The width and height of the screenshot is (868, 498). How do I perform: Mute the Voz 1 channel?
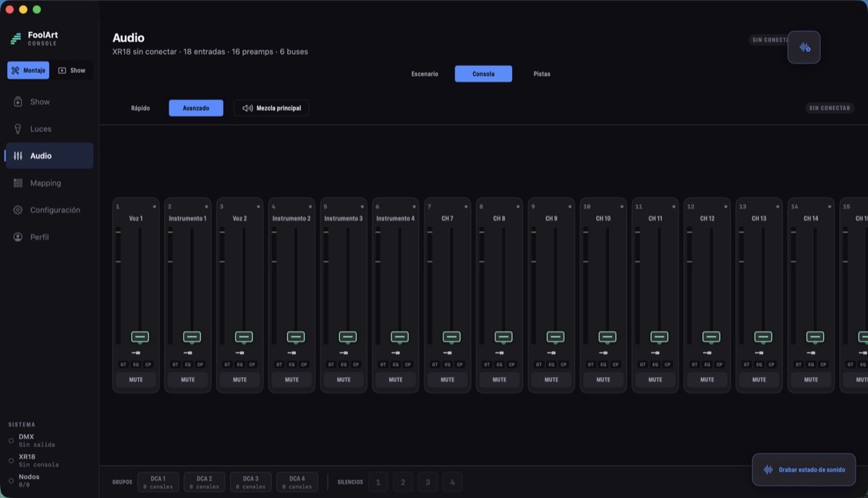click(x=136, y=379)
